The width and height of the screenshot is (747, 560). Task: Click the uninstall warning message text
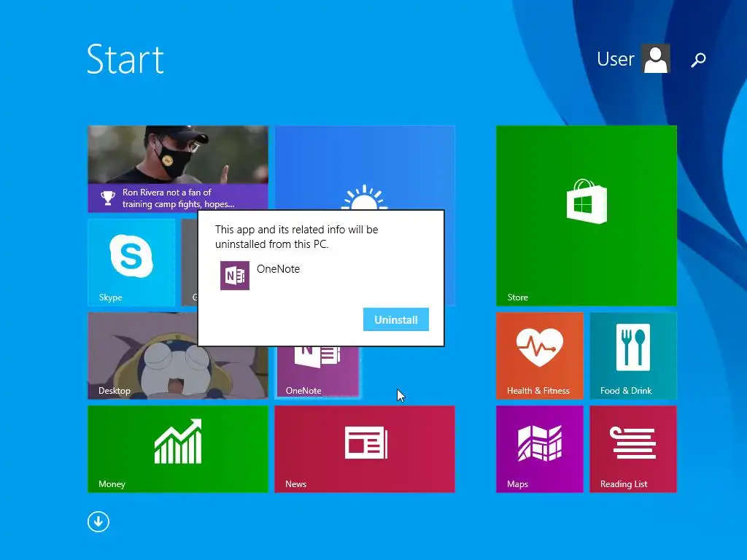(x=296, y=237)
